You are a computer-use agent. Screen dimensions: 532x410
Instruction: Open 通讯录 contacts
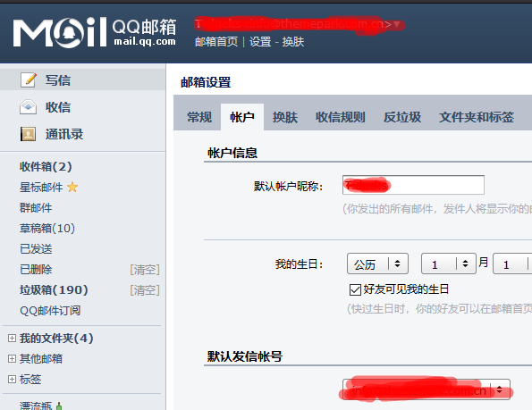[x=64, y=134]
